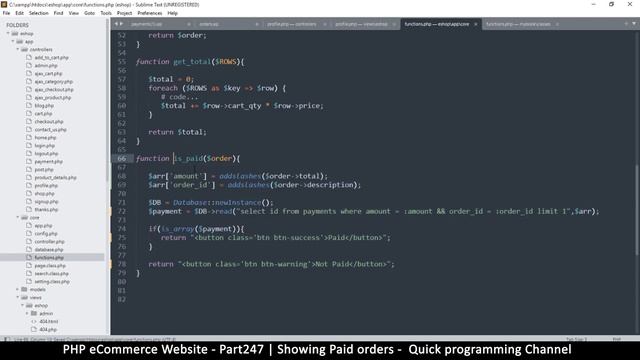Viewport: 640px width, 360px height.
Task: Collapse the eshop folder under views
Action: click(x=23, y=305)
